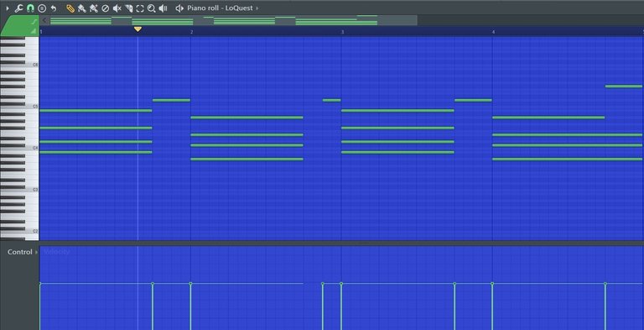Viewport: 644px width, 330px height.
Task: Select the pencil draw tool
Action: point(70,8)
